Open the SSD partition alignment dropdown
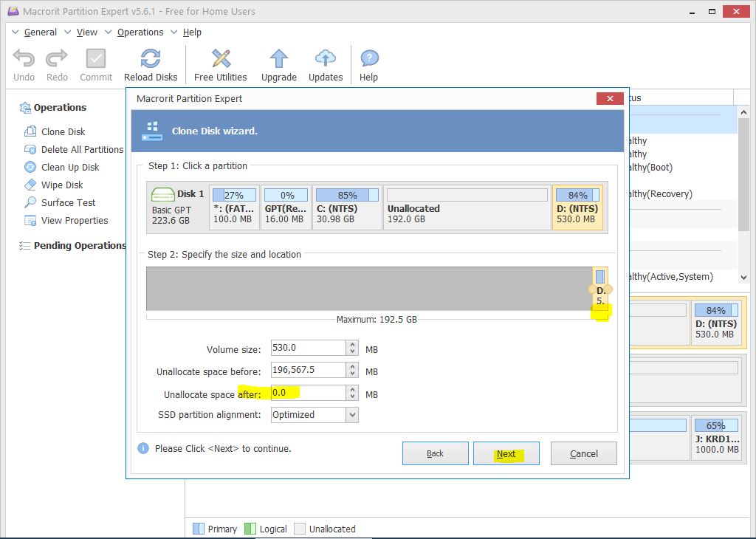Screen dimensions: 756x539 (351, 415)
